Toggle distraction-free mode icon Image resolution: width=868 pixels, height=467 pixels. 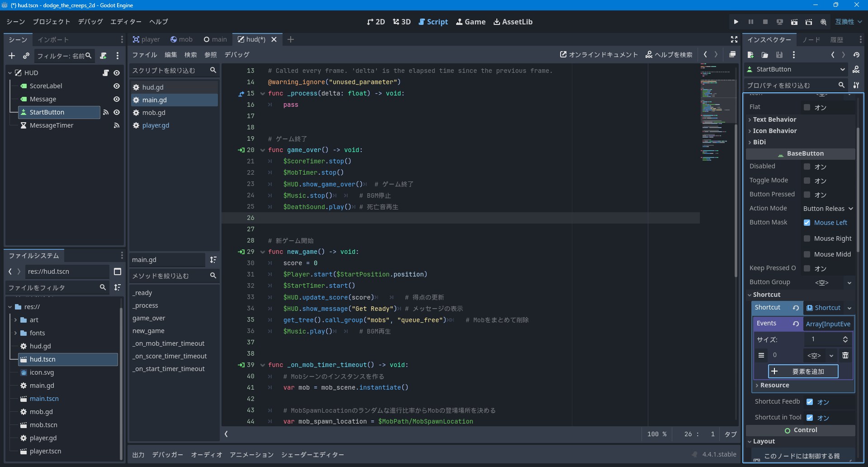[x=734, y=39]
